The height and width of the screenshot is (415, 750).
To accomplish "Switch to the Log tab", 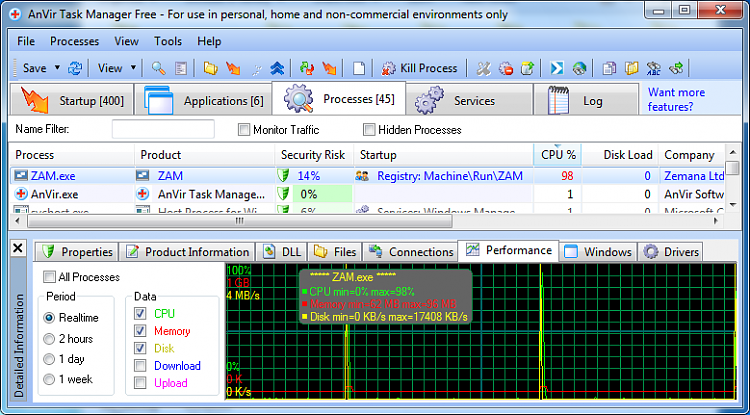I will (x=586, y=100).
